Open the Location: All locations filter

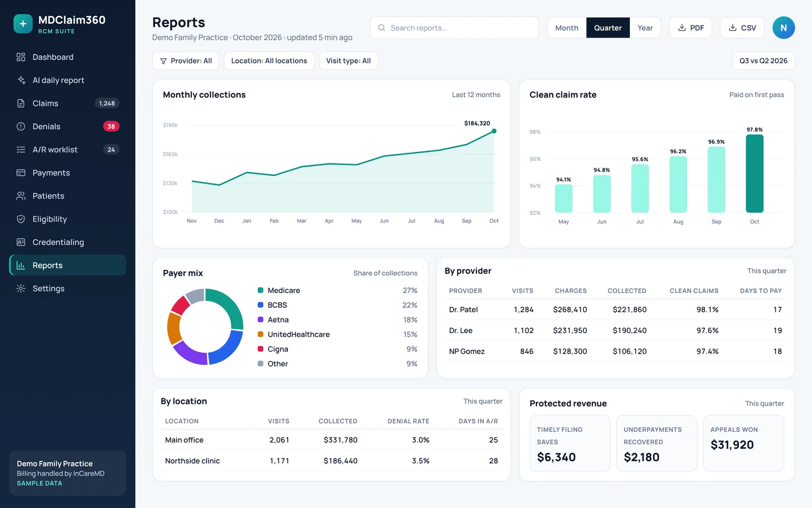click(269, 61)
